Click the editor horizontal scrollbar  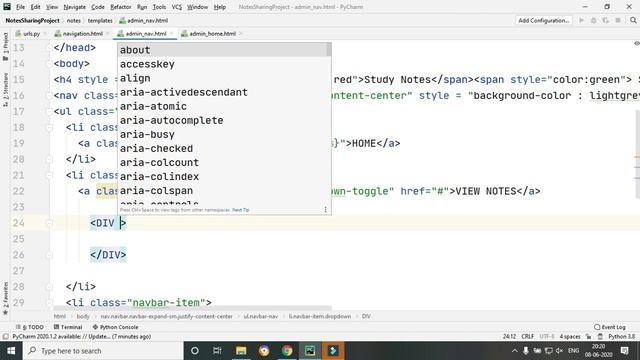click(x=192, y=309)
